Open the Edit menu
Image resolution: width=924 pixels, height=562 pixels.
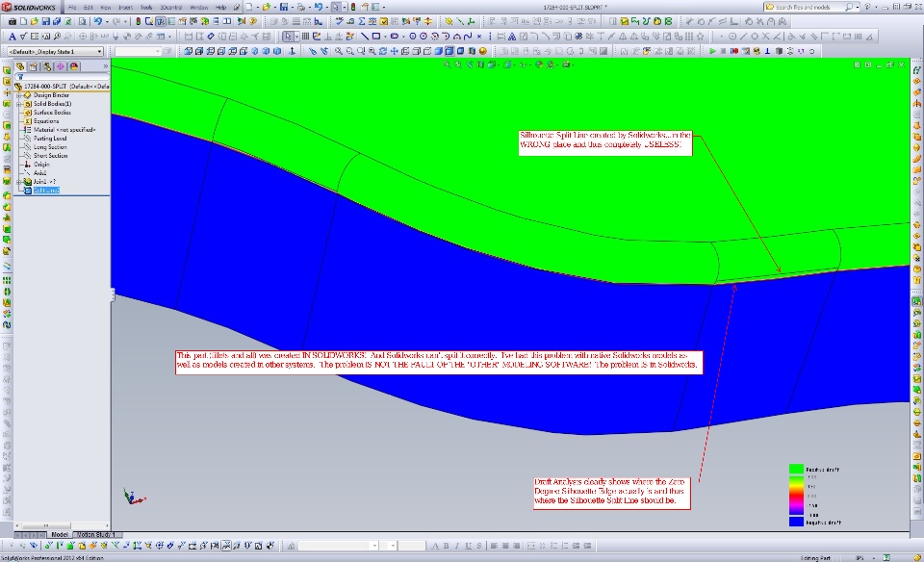tap(89, 7)
